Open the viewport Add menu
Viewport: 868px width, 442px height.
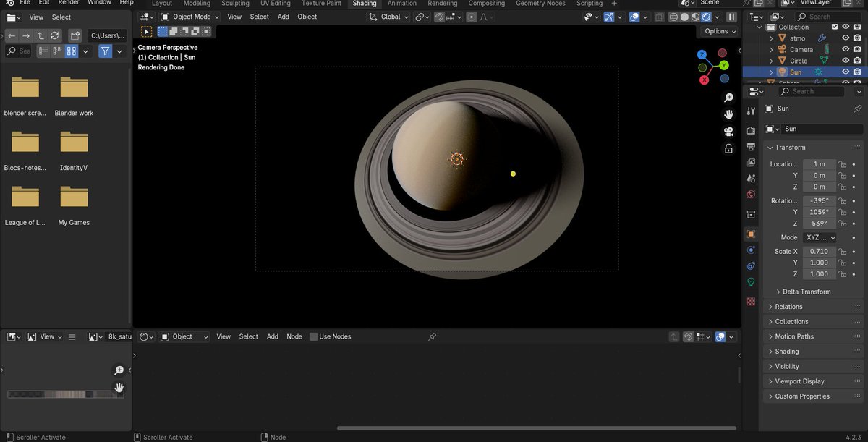tap(283, 17)
